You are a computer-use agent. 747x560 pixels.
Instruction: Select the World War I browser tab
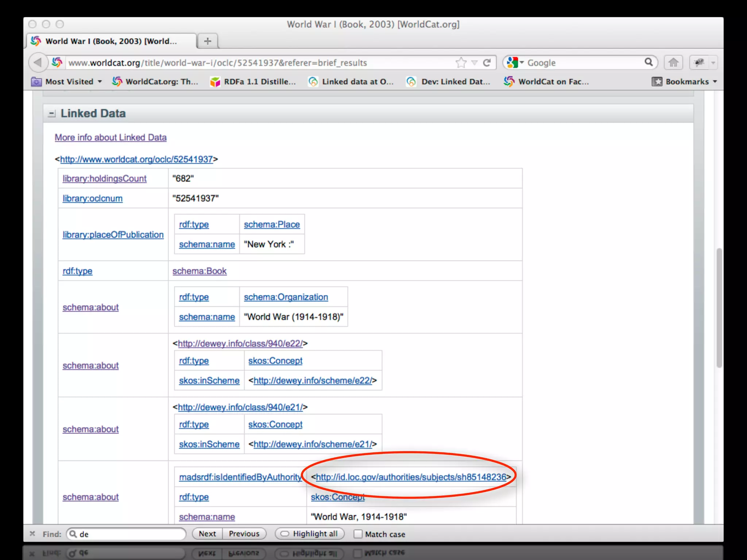click(111, 41)
